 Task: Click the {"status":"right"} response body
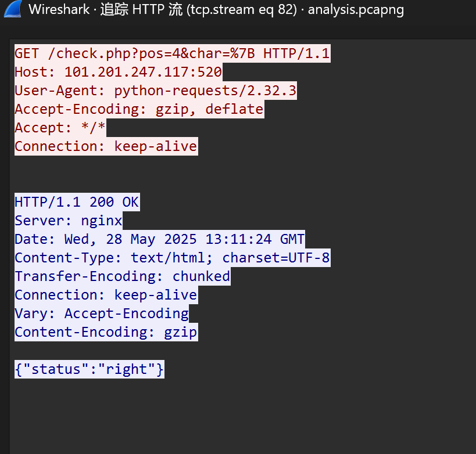coord(89,369)
